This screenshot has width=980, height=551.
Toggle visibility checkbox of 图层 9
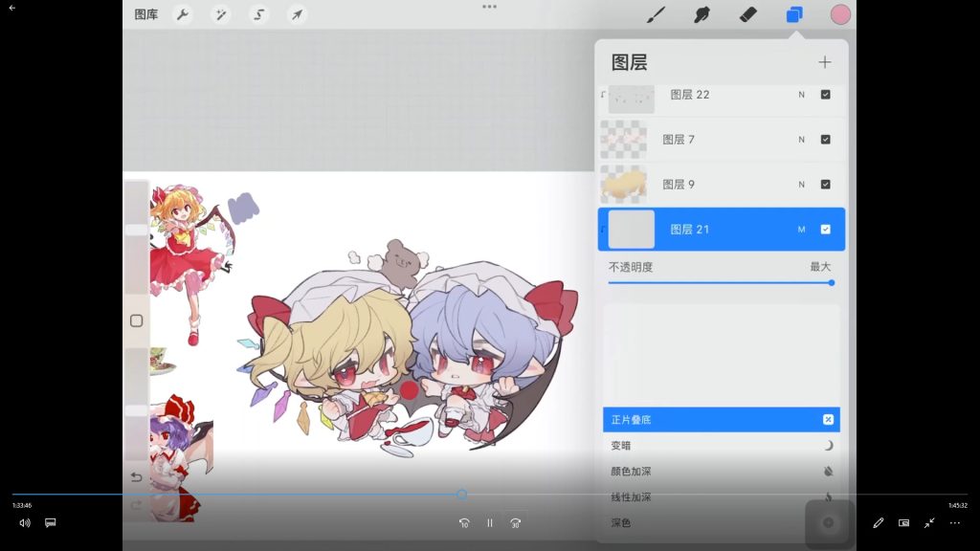coord(825,185)
